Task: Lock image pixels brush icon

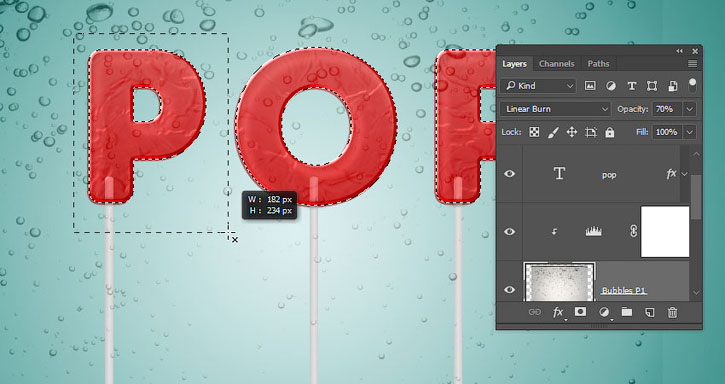Action: coord(553,132)
